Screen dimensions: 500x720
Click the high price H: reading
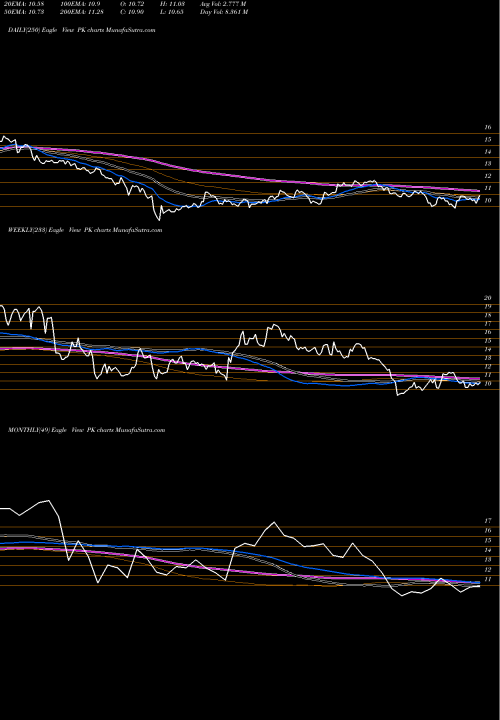click(x=172, y=4)
